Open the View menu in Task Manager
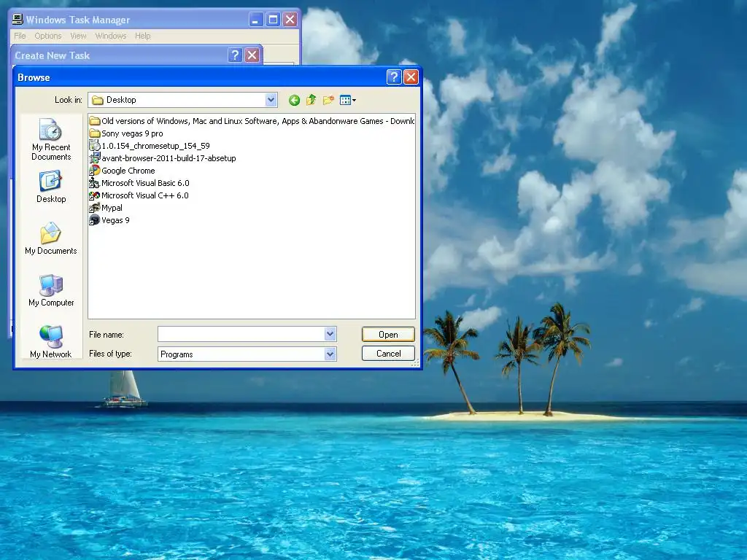Viewport: 747px width, 560px height. (79, 36)
